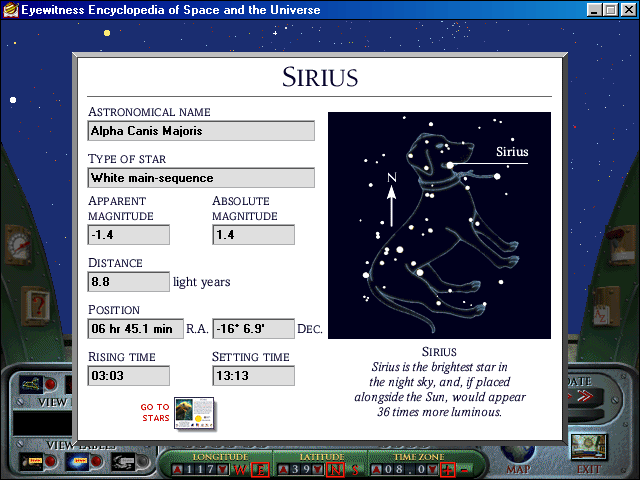Decrease latitude with the down arrow

point(318,470)
